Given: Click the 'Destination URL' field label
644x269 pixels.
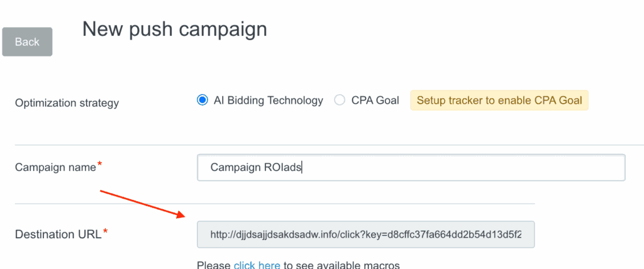Looking at the screenshot, I should [x=58, y=234].
